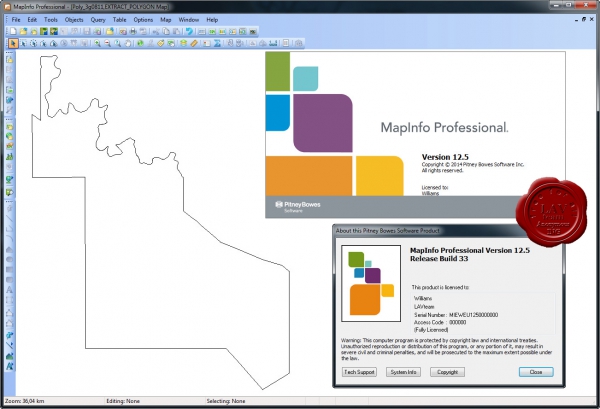Choose the Polygon Select tool
Image resolution: width=600 pixels, height=409 pixels.
click(x=43, y=43)
